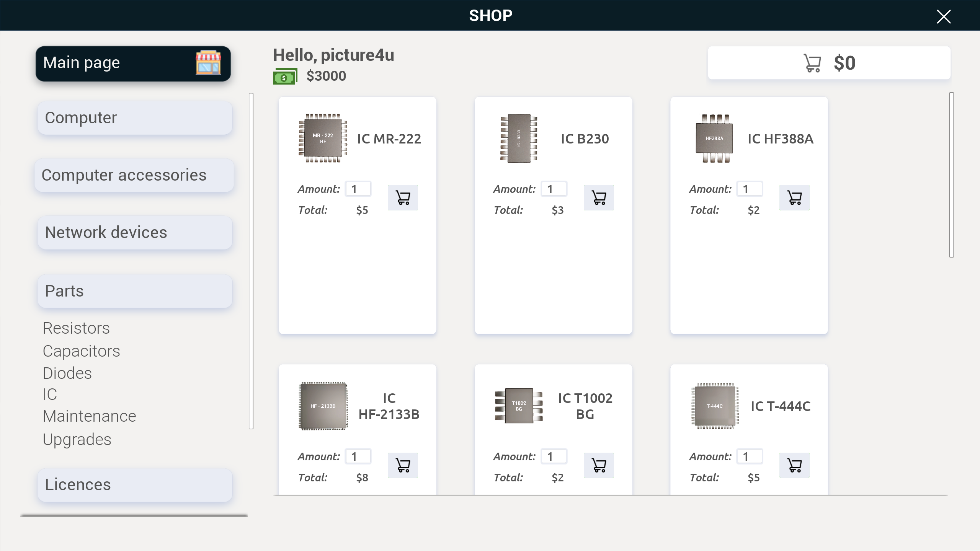Screen dimensions: 980x551
Task: Click the IC HF388A chip image
Action: click(714, 138)
